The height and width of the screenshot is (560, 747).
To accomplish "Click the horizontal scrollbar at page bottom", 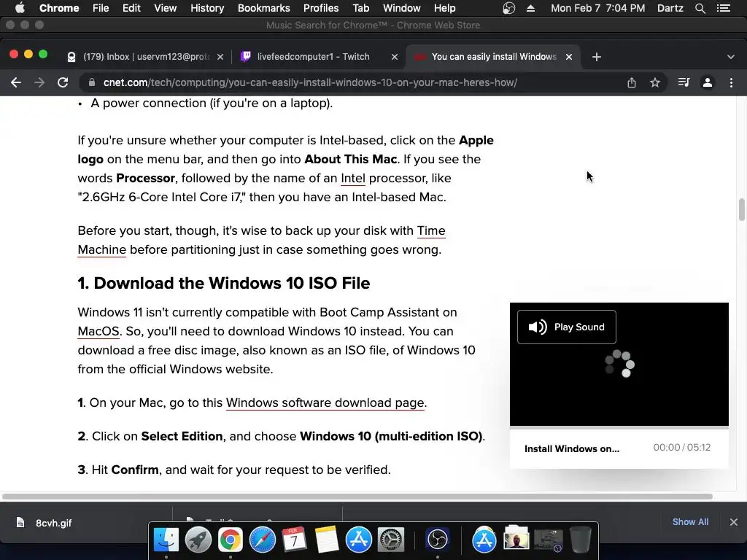I will (357, 497).
